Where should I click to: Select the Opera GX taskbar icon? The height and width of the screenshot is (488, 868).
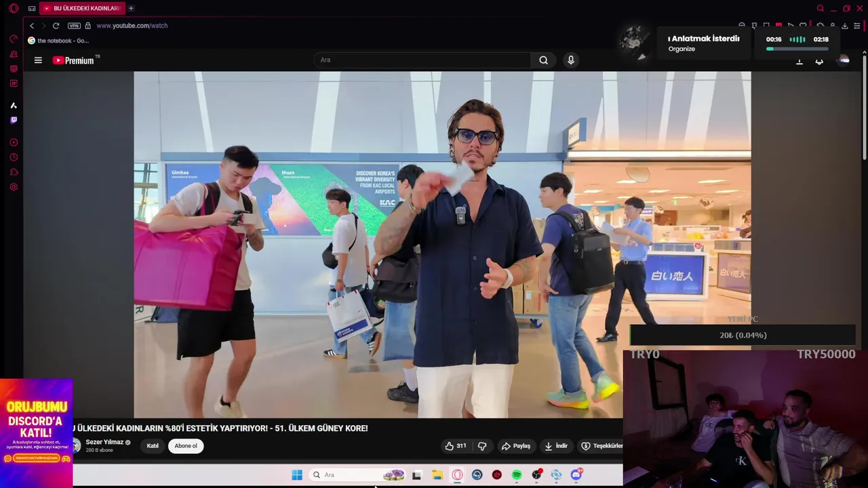pyautogui.click(x=457, y=475)
